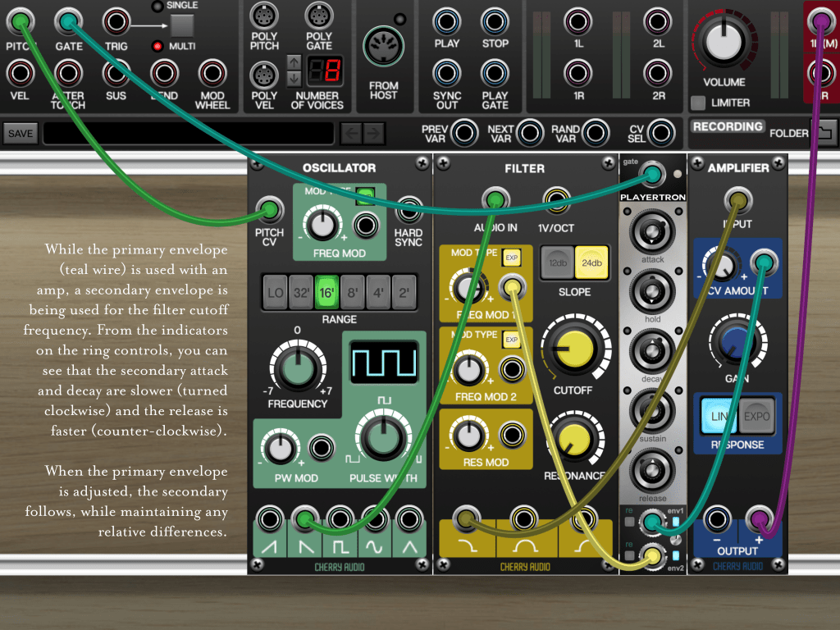The image size is (840, 630).
Task: Increase number of voices with up arrow
Action: [x=294, y=63]
